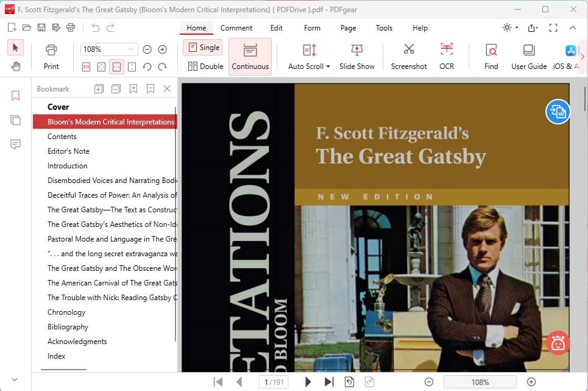Image resolution: width=588 pixels, height=391 pixels.
Task: Take a Screenshot with scissors tool
Action: tap(409, 57)
